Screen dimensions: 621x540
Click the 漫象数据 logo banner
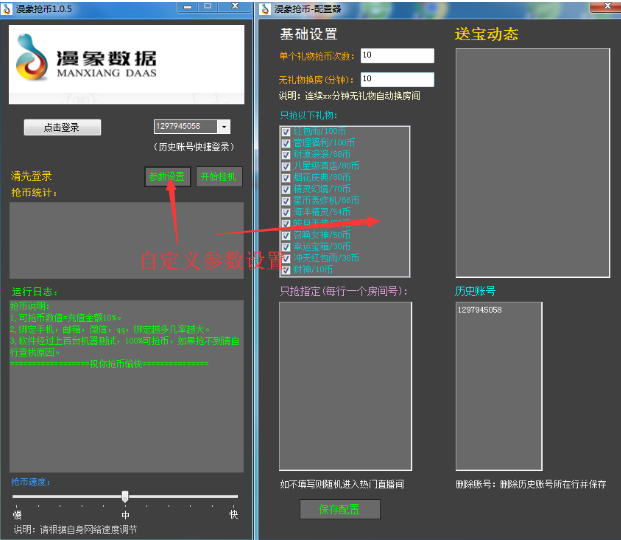pyautogui.click(x=126, y=65)
